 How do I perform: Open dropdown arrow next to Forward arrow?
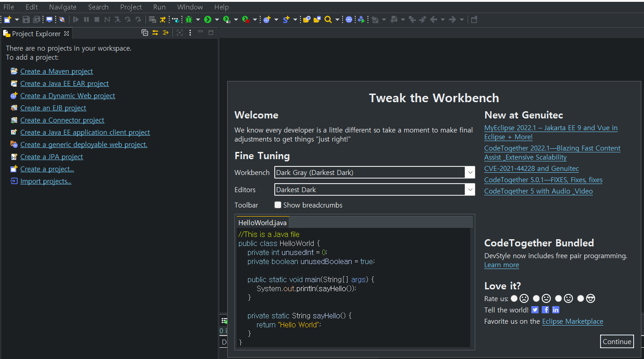tap(462, 19)
